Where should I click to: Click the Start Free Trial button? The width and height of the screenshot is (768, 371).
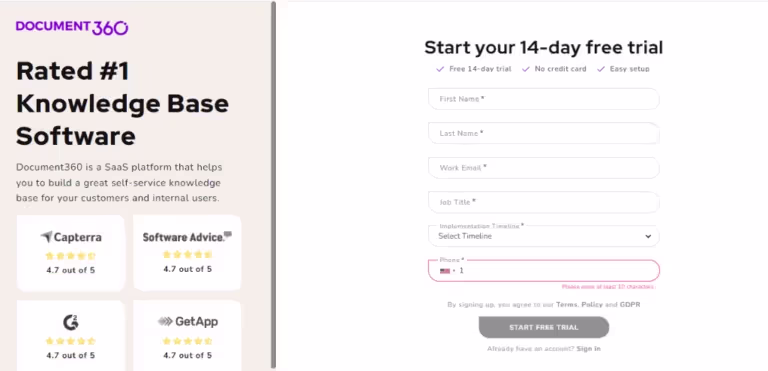pyautogui.click(x=544, y=327)
